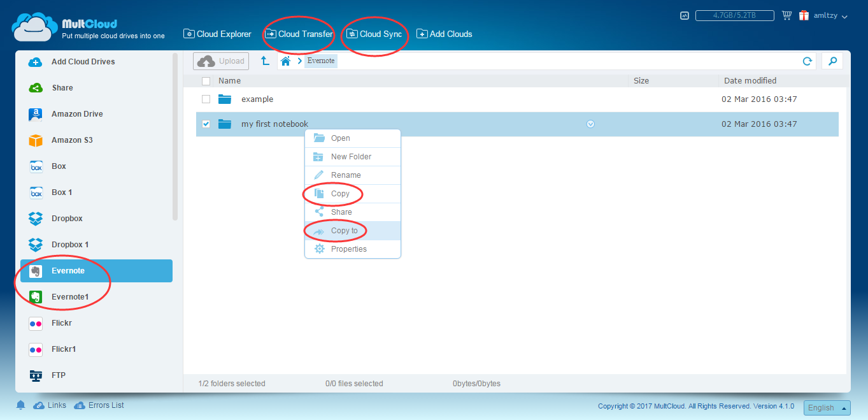Go up one folder level
868x420 pixels.
coord(265,61)
